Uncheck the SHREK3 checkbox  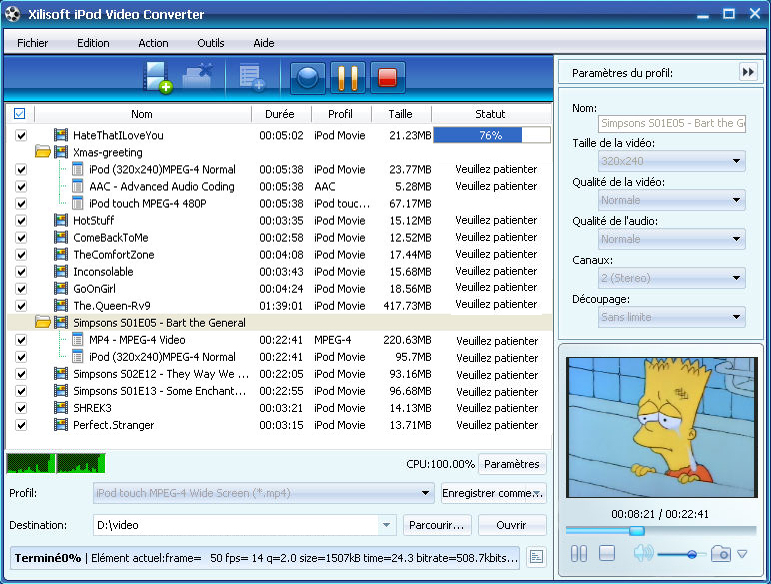tap(21, 408)
